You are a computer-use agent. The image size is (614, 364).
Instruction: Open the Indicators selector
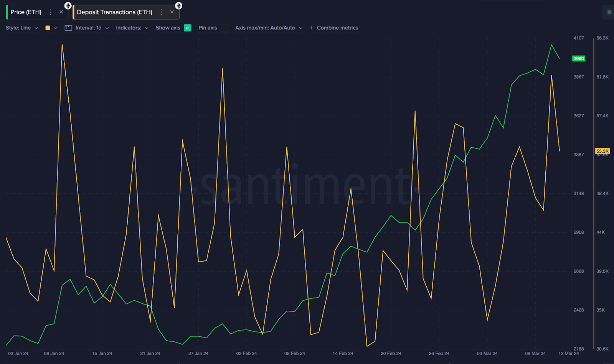(132, 28)
